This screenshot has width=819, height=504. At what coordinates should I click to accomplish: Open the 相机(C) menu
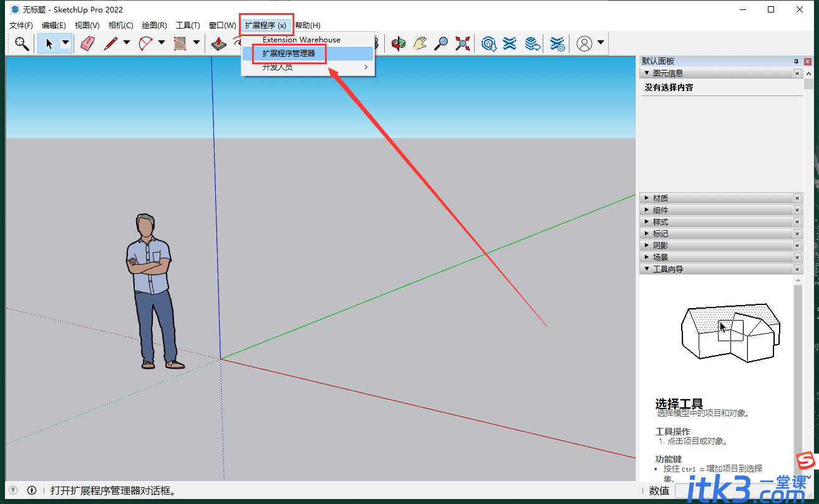click(120, 26)
